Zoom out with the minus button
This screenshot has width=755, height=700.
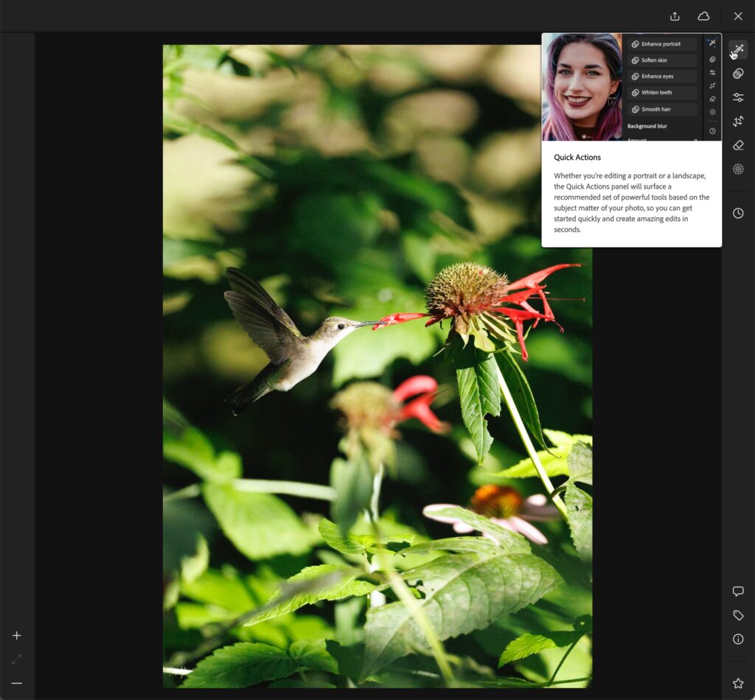17,683
